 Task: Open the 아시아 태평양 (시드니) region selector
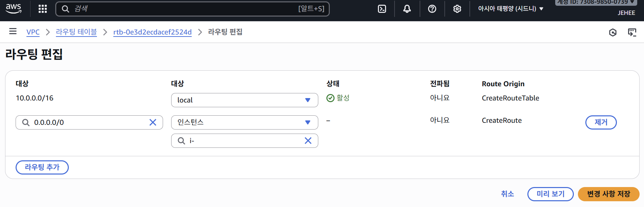510,9
